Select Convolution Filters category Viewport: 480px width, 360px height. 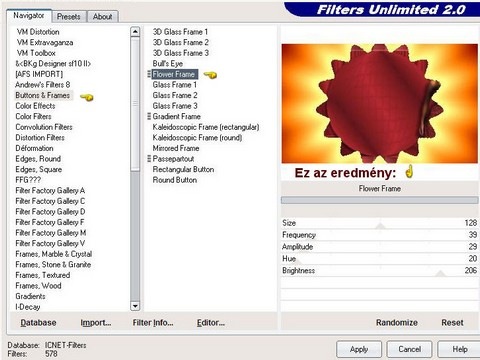(44, 127)
